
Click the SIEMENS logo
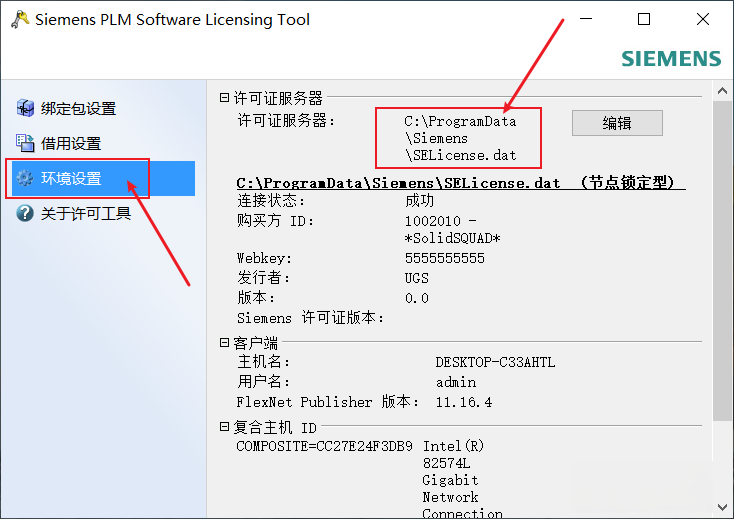click(671, 59)
